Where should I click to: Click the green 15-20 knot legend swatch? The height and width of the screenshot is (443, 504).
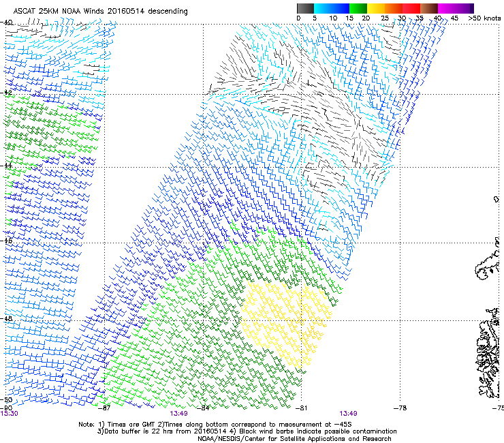358,8
